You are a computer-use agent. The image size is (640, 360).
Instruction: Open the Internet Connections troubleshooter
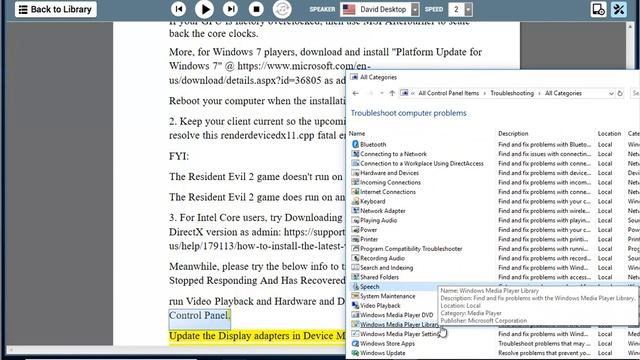tap(384, 192)
